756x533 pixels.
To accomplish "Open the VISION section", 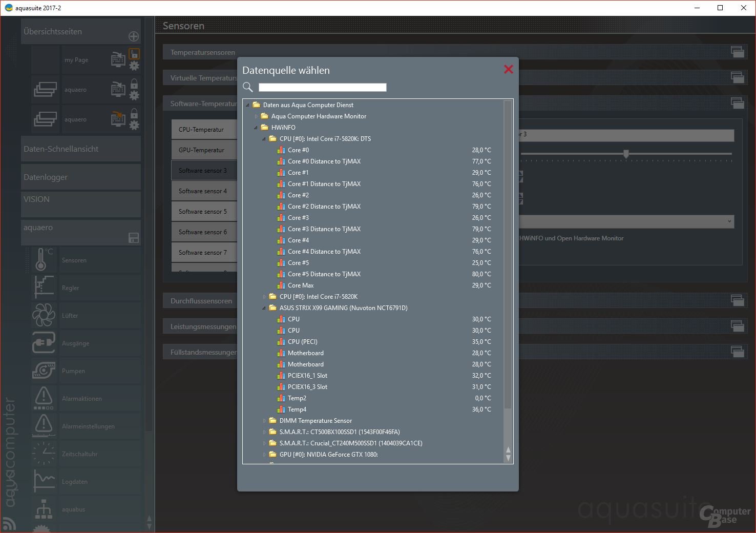I will tap(81, 204).
